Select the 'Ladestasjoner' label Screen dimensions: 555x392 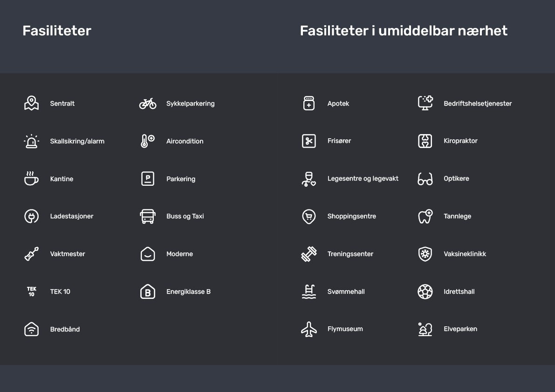click(71, 216)
